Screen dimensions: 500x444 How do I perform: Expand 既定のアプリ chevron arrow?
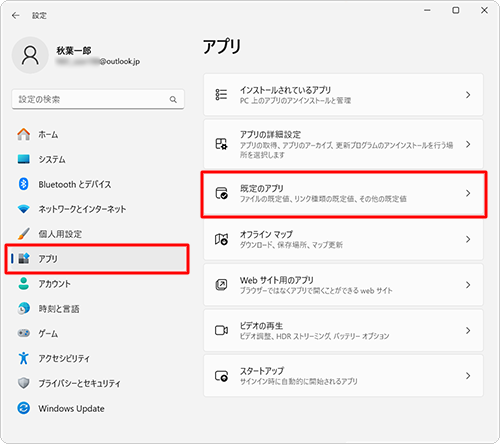pyautogui.click(x=468, y=193)
